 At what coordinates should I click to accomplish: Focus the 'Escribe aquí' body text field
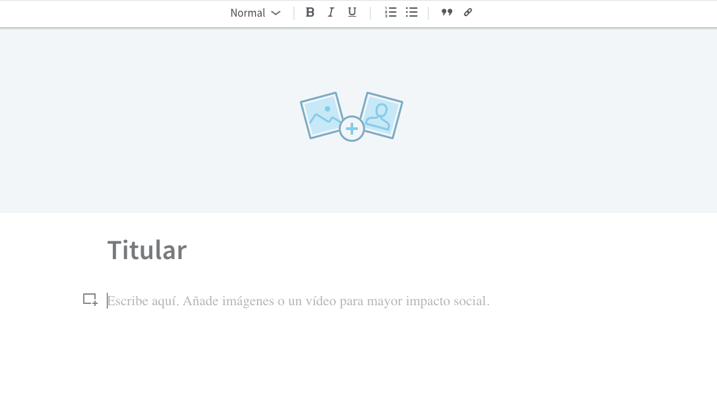tap(298, 301)
